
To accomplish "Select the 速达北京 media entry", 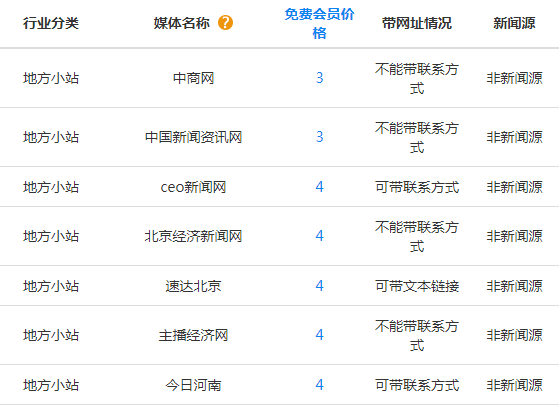I will (x=193, y=286).
